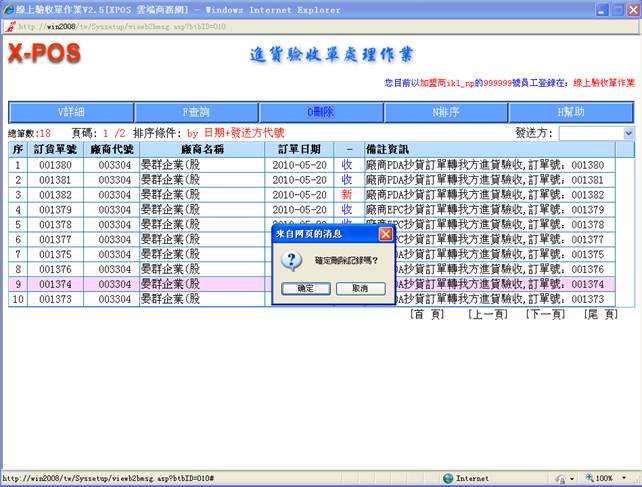Click the 訂單日期 column header
Viewport: 642px width, 487px height.
tap(298, 149)
